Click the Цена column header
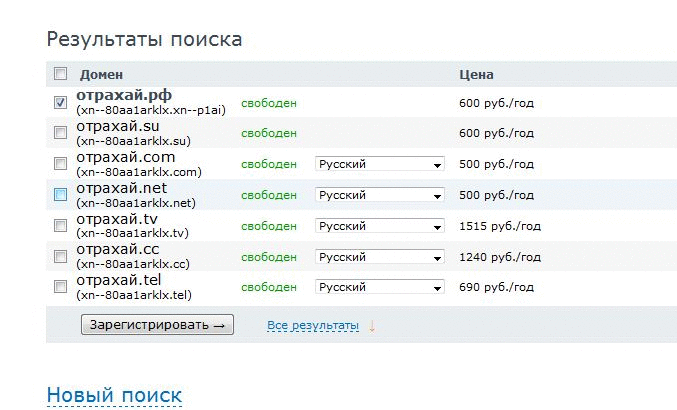The image size is (677, 410). (x=476, y=75)
